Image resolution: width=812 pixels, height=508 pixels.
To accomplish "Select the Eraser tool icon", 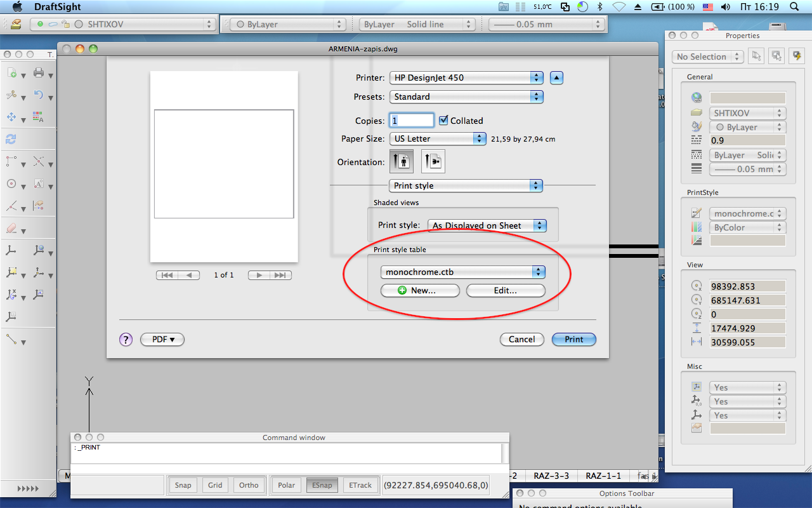I will pos(11,228).
